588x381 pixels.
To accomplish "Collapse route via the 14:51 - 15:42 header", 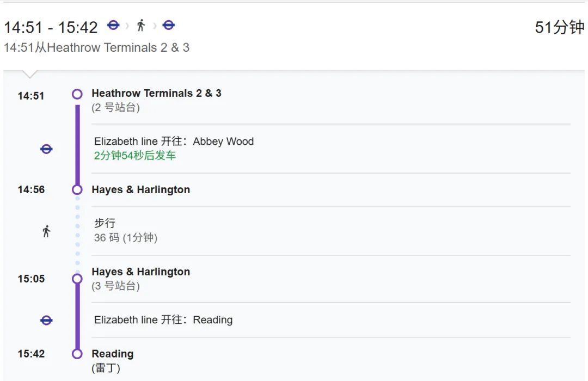I will click(51, 27).
